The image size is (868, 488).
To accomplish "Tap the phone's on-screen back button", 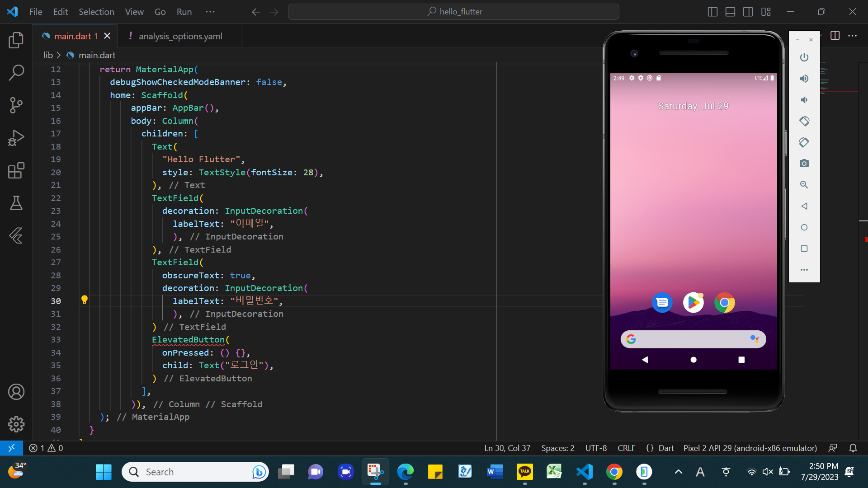I will (x=645, y=360).
